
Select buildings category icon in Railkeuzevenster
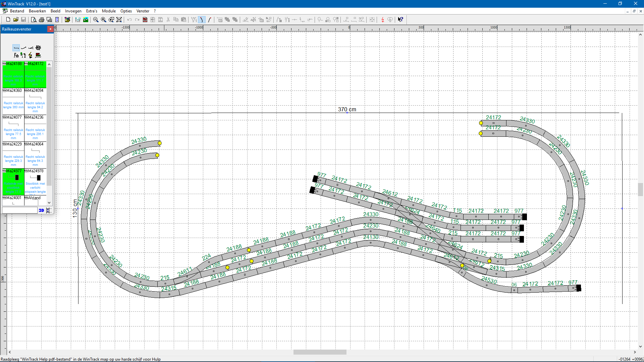coord(16,55)
